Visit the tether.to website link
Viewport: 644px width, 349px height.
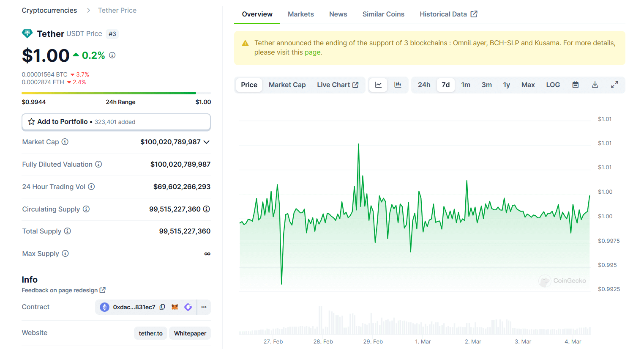pyautogui.click(x=150, y=333)
